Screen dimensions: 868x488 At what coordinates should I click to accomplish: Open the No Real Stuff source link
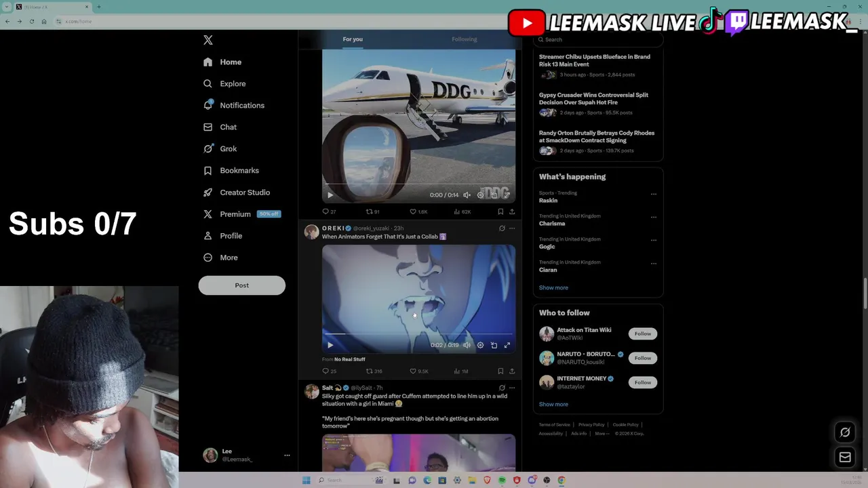(x=349, y=359)
